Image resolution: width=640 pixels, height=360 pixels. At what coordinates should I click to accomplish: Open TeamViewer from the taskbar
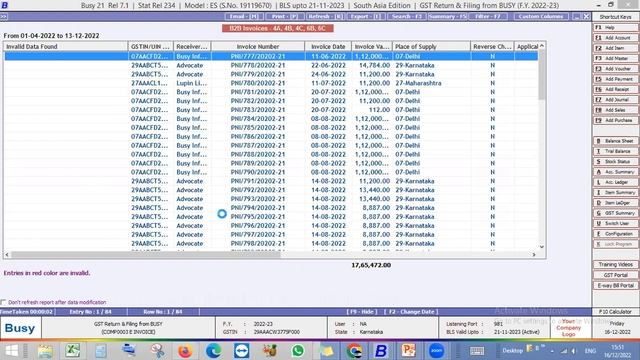point(241,351)
